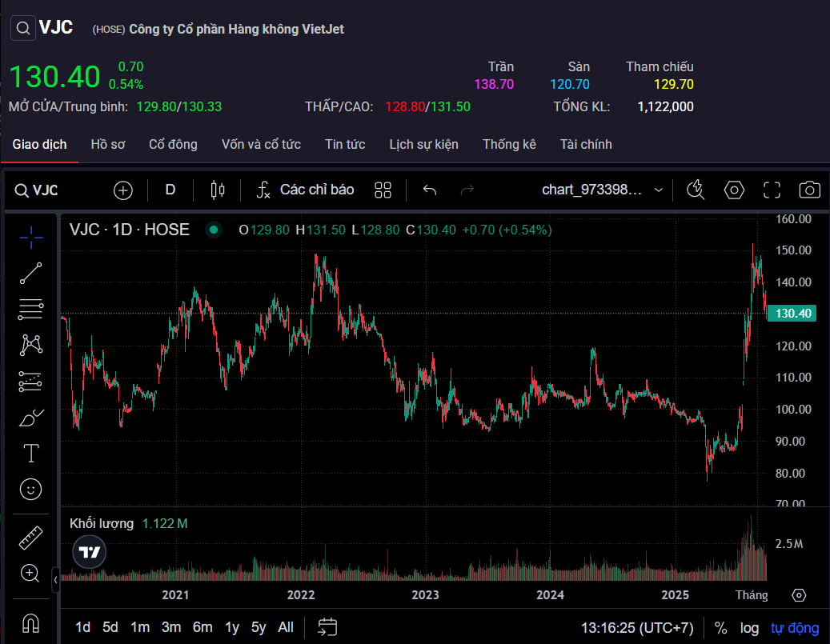The height and width of the screenshot is (644, 830).
Task: Show All available chart history
Action: click(x=286, y=627)
